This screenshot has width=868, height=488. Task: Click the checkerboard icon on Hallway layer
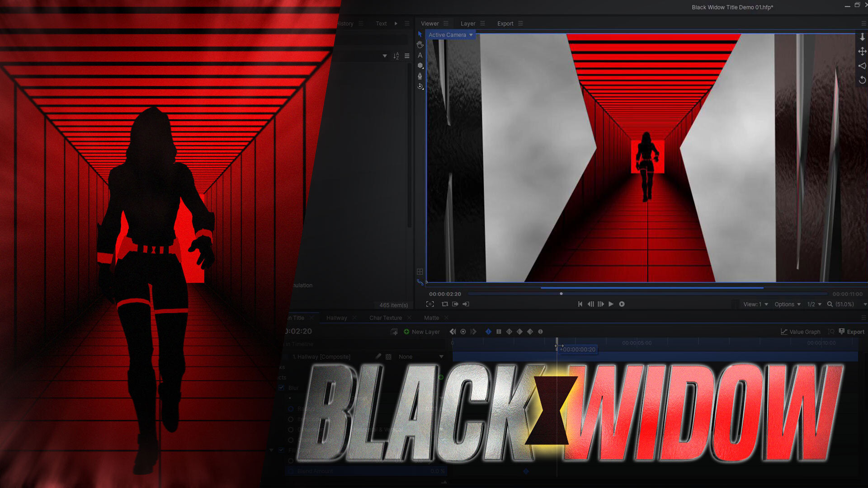[388, 357]
